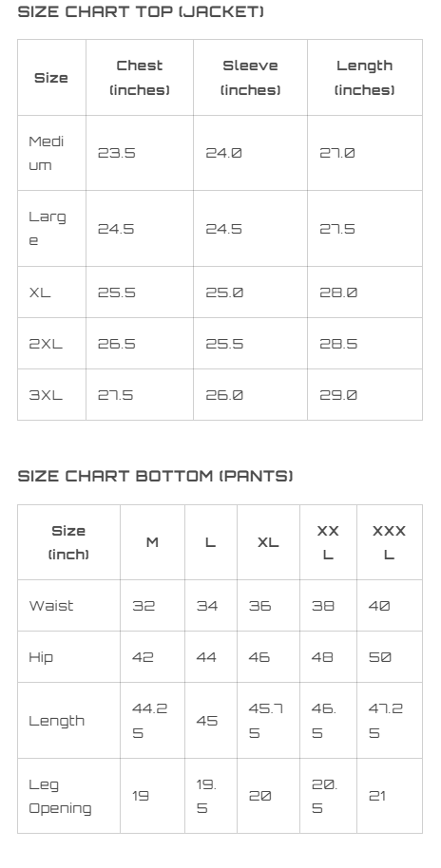The image size is (441, 868).
Task: Click the SIZE CHART BOTTOM (PANTS) heading
Action: [155, 476]
